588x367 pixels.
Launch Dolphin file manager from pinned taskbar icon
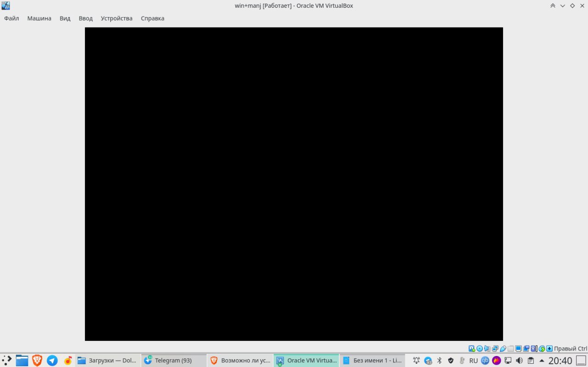click(x=22, y=361)
